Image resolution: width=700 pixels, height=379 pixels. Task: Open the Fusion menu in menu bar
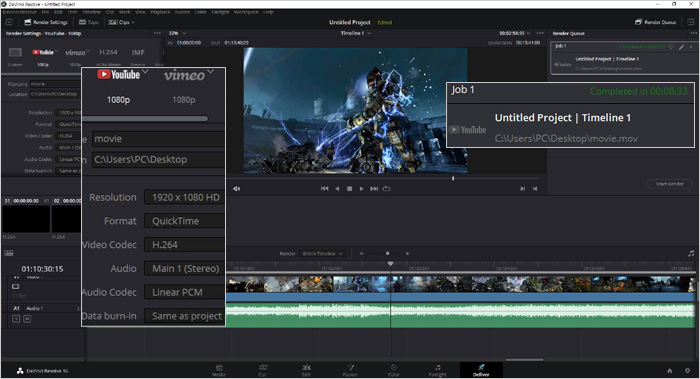coord(182,12)
